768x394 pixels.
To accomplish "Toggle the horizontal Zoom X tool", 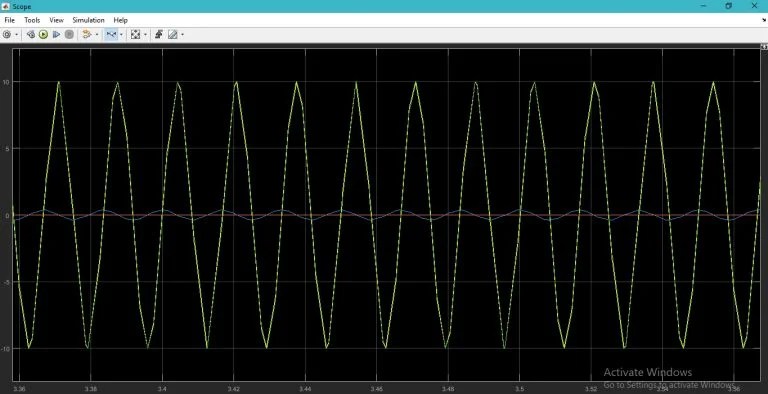I will [112, 34].
